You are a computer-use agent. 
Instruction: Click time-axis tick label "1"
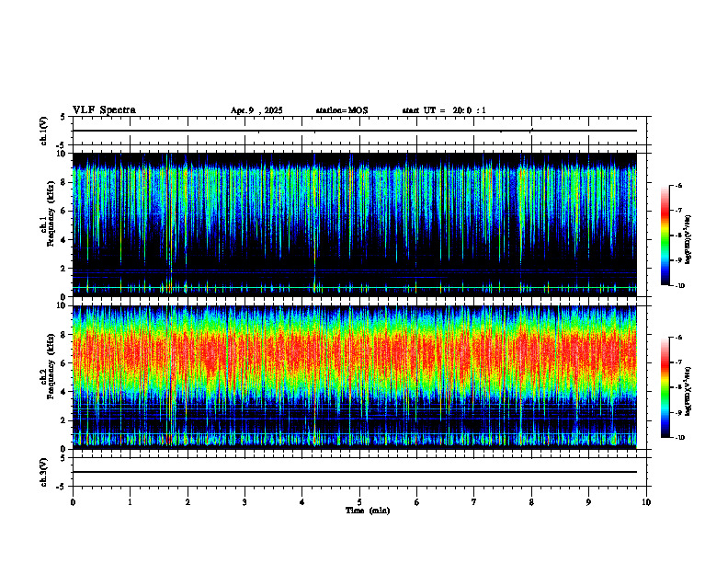(130, 502)
